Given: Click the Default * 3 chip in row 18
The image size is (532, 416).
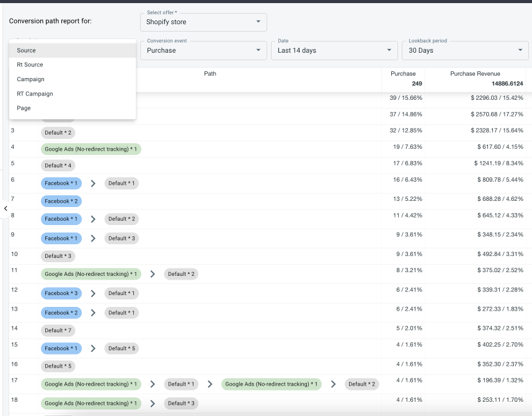Looking at the screenshot, I should click(181, 404).
